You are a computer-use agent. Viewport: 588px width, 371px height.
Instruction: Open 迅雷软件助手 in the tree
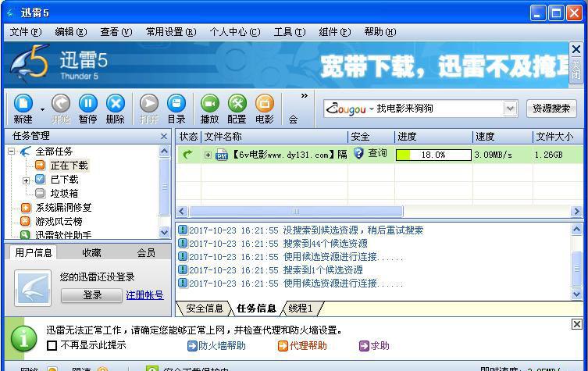[63, 235]
